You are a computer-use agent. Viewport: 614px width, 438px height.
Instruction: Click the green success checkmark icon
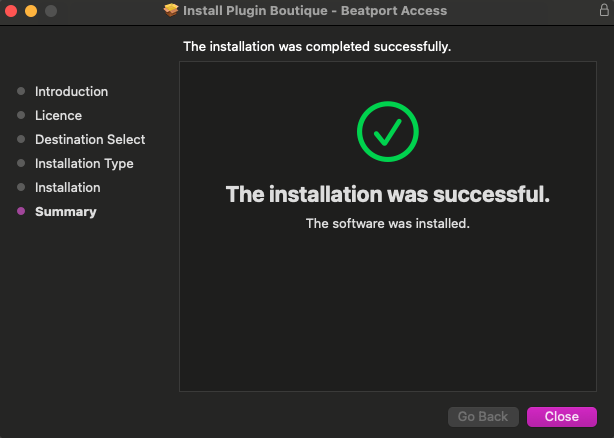(x=387, y=131)
